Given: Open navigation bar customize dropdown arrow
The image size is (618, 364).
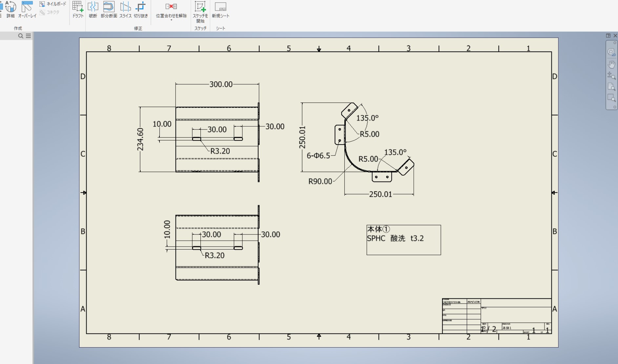Looking at the screenshot, I should tap(615, 107).
